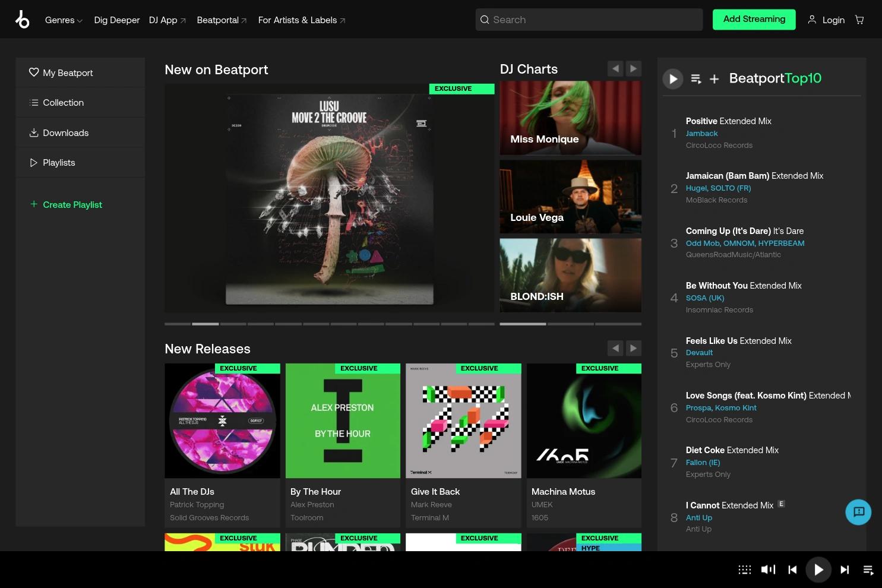Click the Collection list icon
The width and height of the screenshot is (882, 588).
(x=34, y=103)
